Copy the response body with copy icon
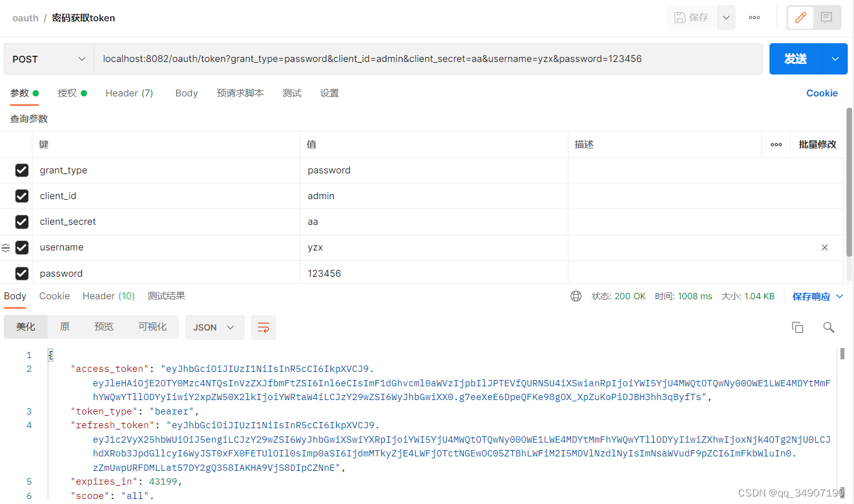The image size is (854, 504). [x=797, y=327]
